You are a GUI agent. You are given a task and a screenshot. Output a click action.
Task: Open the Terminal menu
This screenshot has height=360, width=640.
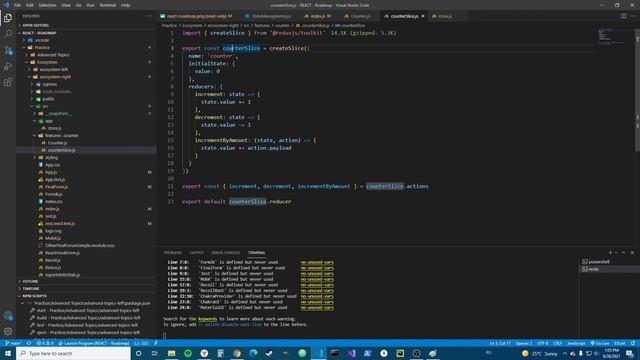tap(108, 5)
